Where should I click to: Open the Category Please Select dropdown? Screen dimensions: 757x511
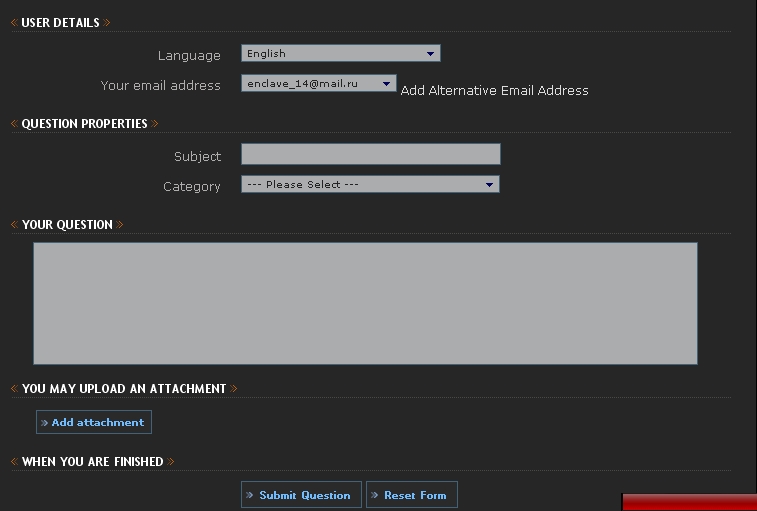(x=370, y=184)
